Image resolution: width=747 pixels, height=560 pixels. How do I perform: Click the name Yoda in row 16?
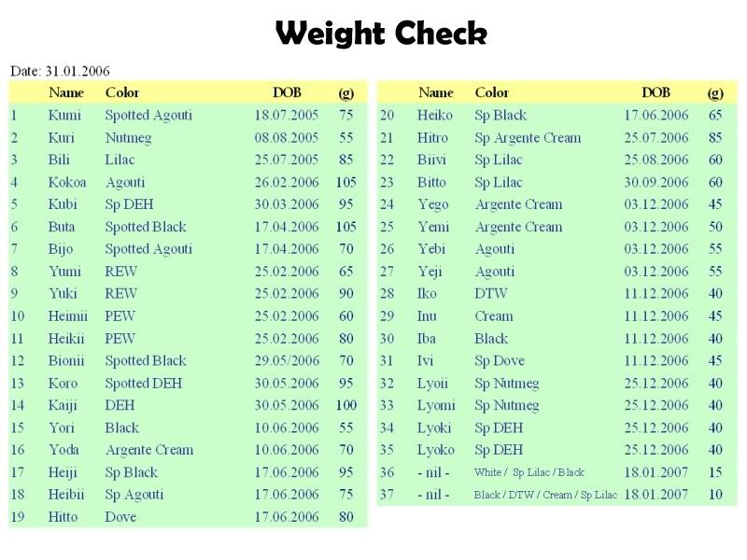click(x=65, y=450)
